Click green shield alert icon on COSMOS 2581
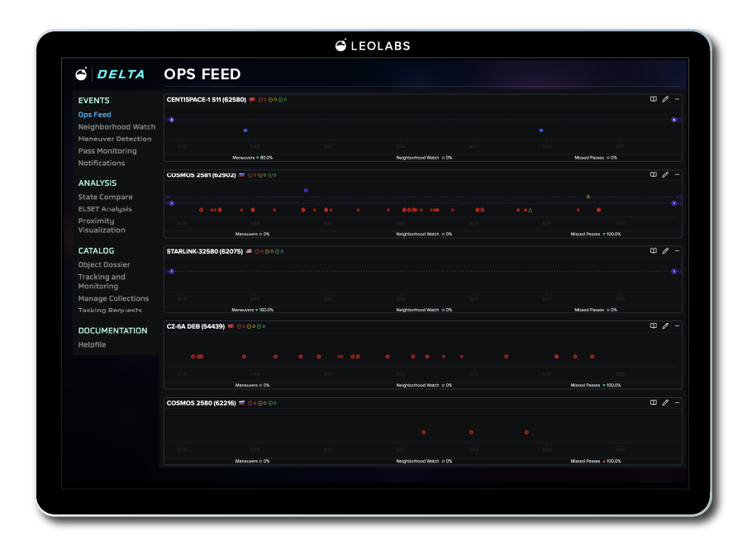 pyautogui.click(x=270, y=175)
